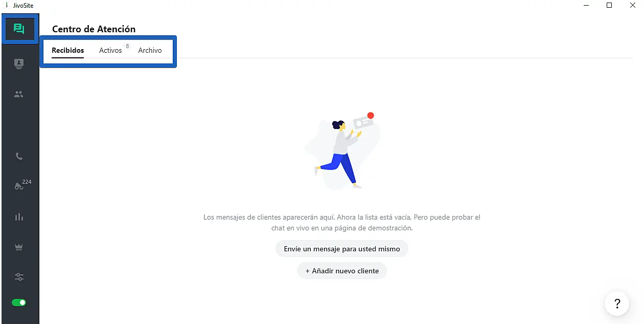
Task: Click the 224 visitors counter badge
Action: point(27,182)
